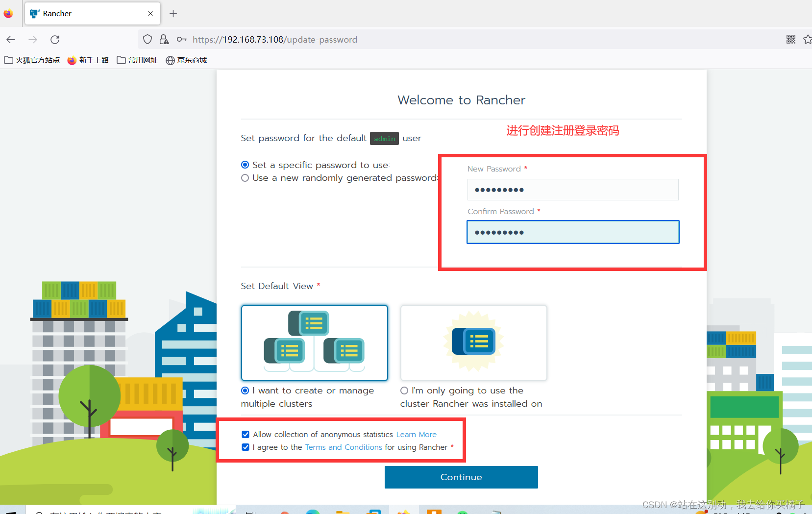This screenshot has width=812, height=514.
Task: Click the saved password key icon
Action: click(181, 40)
